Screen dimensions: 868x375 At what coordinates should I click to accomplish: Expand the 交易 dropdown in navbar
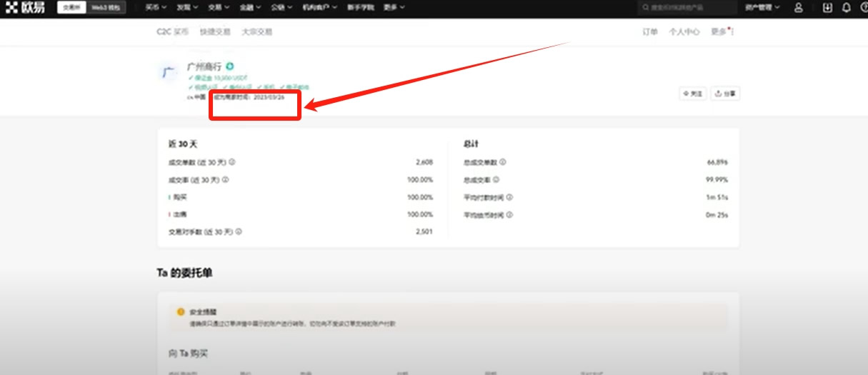point(219,8)
